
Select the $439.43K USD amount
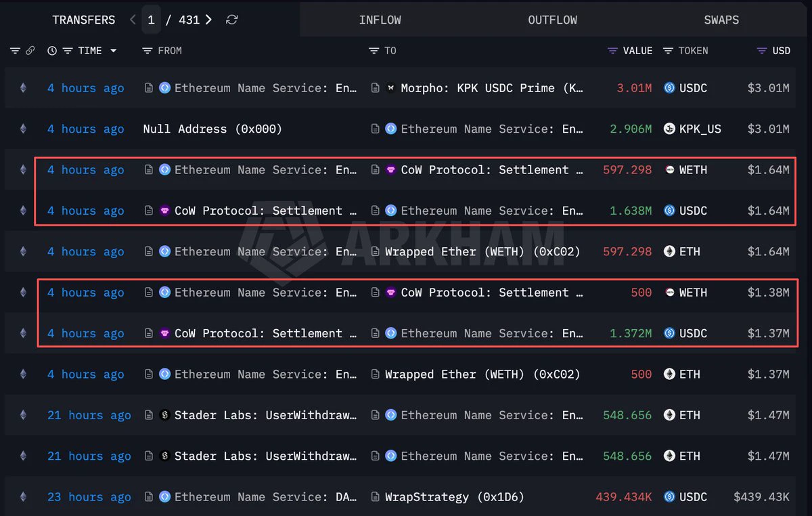[x=761, y=497]
